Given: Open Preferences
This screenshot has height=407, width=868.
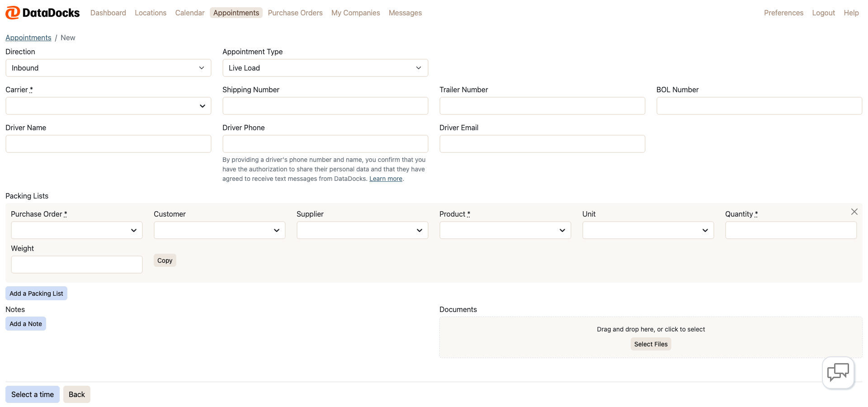Looking at the screenshot, I should pos(783,13).
